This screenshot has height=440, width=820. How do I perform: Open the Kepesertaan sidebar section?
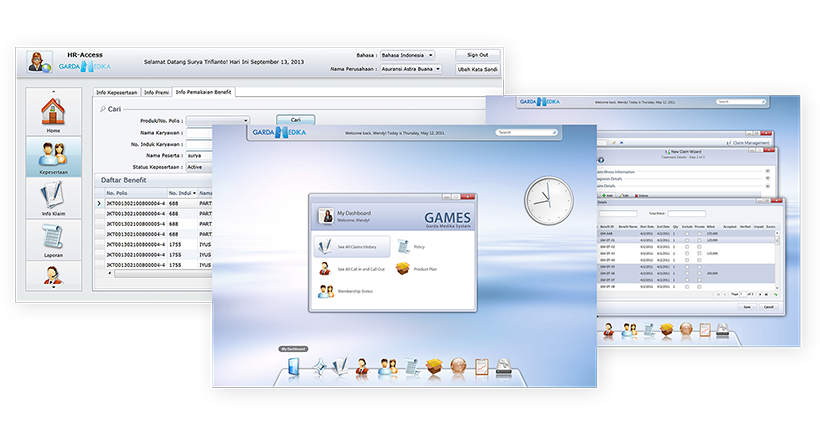point(53,157)
